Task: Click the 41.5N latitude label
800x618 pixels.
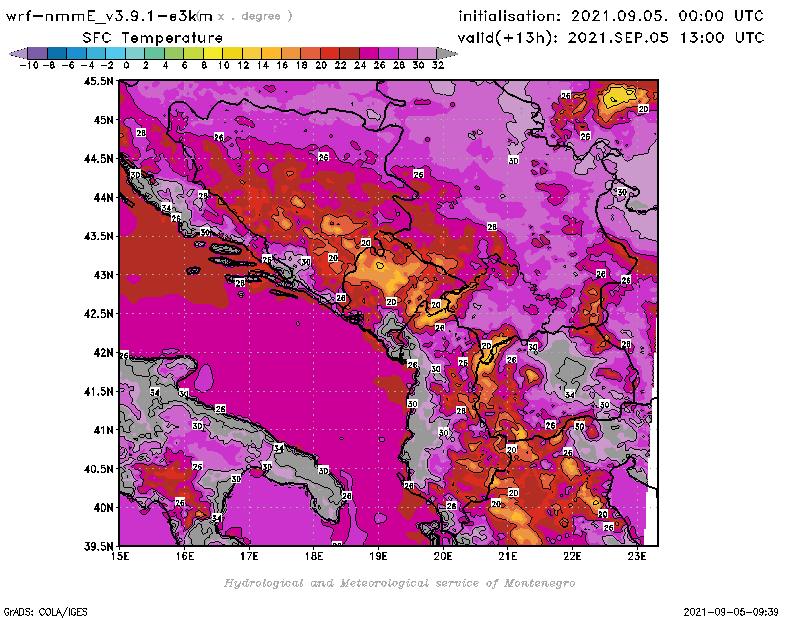Action: 98,391
